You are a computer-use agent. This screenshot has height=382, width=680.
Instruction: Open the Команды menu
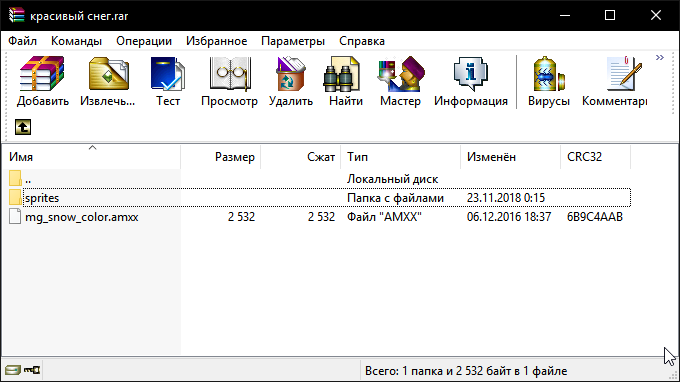tap(76, 41)
